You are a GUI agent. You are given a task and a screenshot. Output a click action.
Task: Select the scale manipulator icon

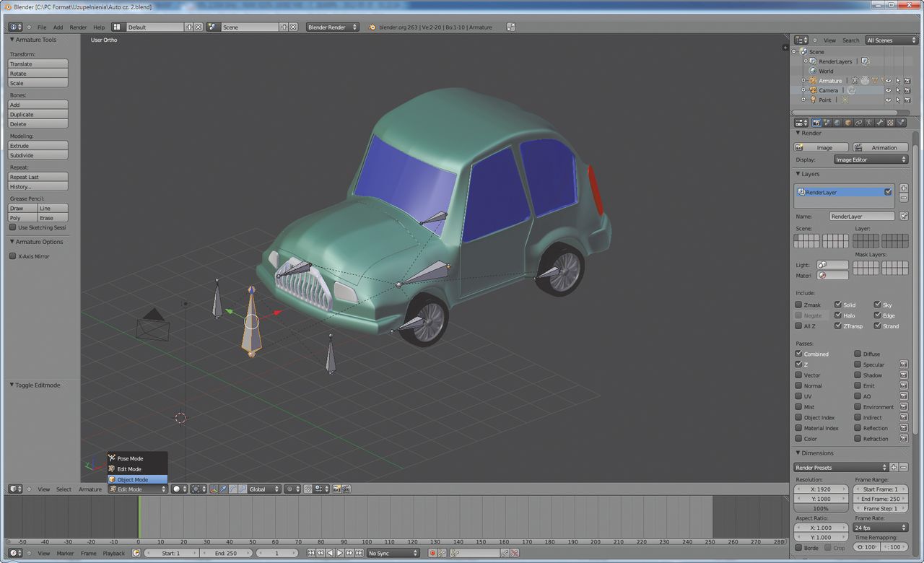pyautogui.click(x=242, y=489)
